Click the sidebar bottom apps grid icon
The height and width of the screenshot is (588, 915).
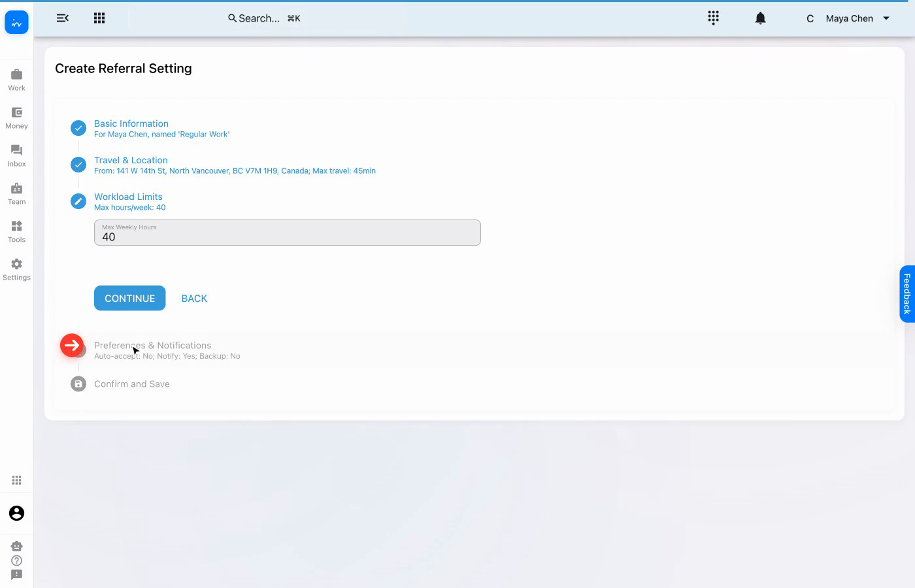click(x=16, y=480)
